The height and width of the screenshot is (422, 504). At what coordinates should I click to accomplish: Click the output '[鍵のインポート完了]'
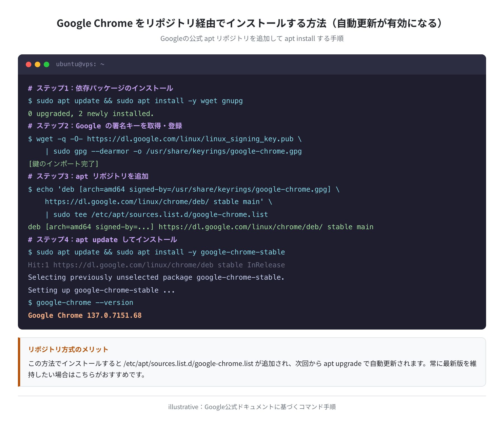pyautogui.click(x=63, y=164)
